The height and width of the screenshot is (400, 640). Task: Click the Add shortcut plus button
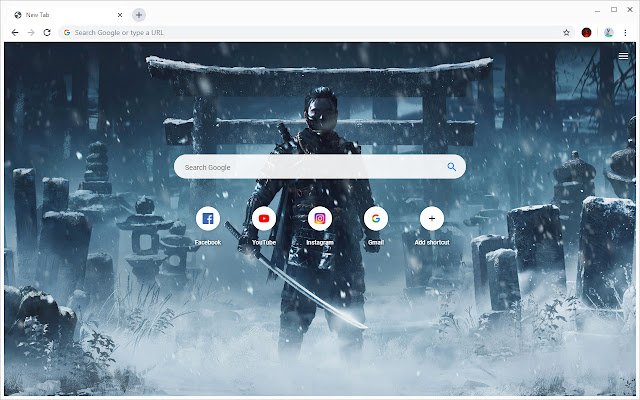tap(432, 218)
